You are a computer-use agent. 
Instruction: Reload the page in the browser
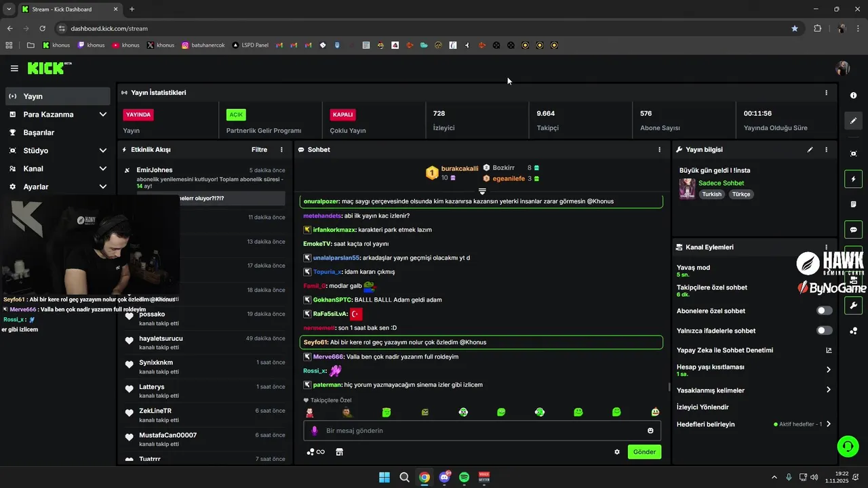tap(42, 28)
